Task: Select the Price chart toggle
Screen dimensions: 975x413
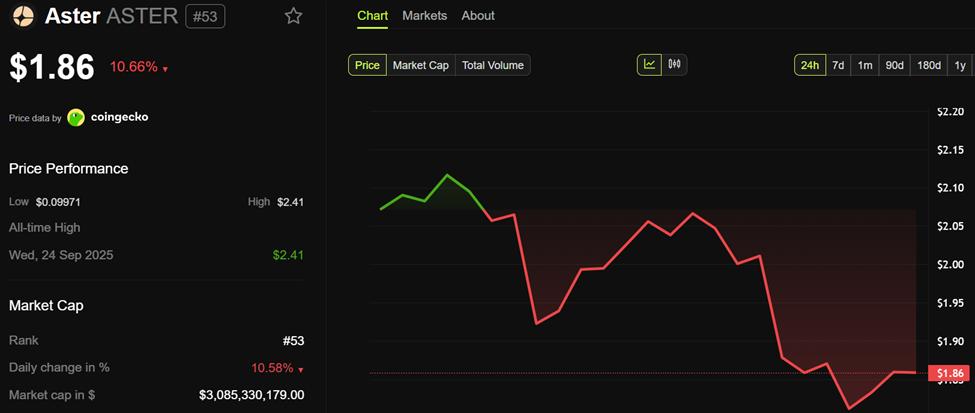Action: 367,65
